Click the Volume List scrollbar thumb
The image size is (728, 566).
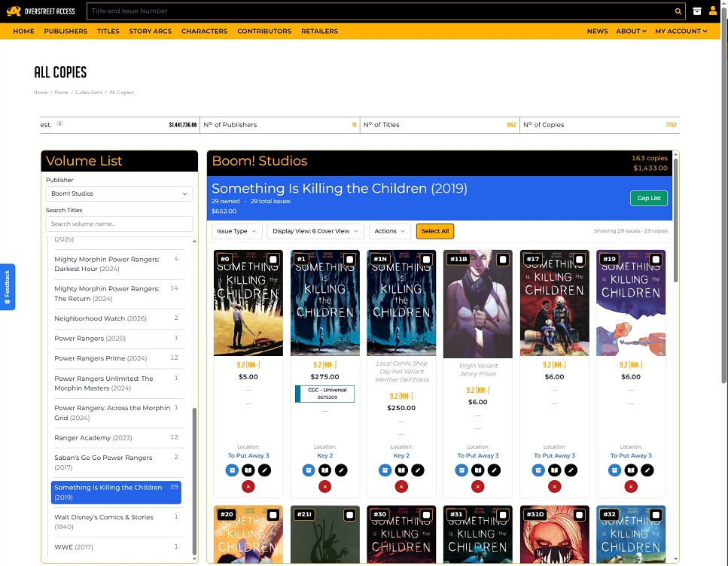click(194, 480)
